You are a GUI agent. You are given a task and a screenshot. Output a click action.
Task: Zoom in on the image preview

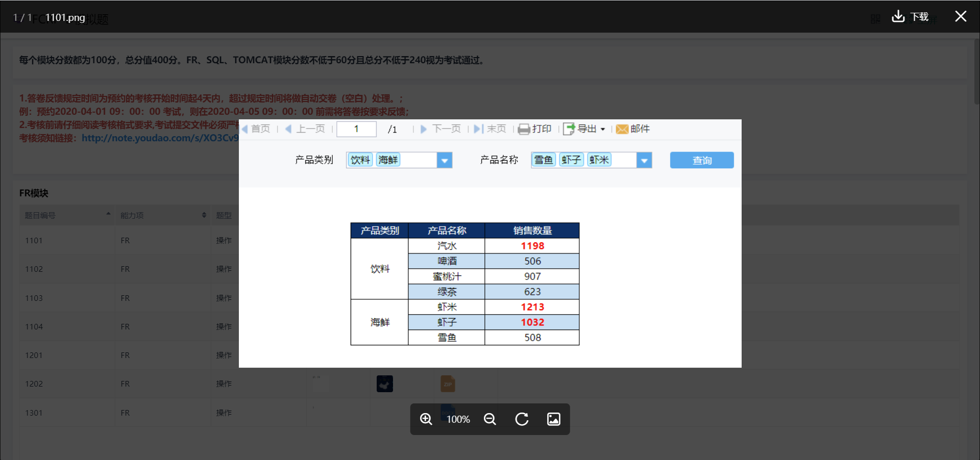point(426,419)
